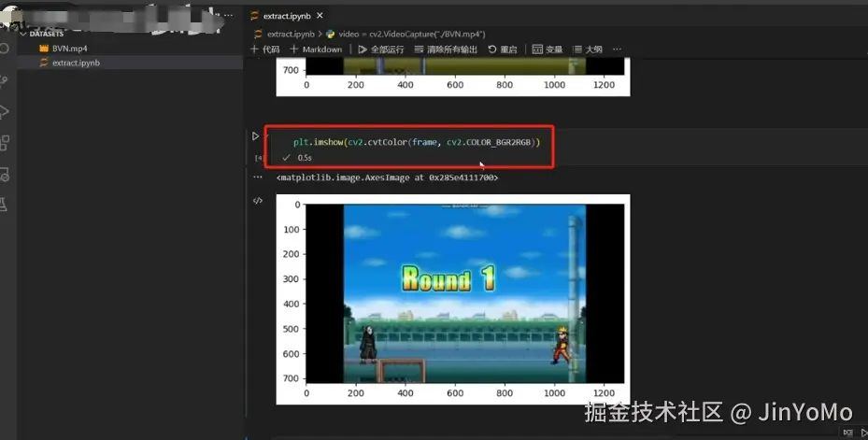868x440 pixels.
Task: Open Explorer views and more actions menu
Action: coord(229,15)
